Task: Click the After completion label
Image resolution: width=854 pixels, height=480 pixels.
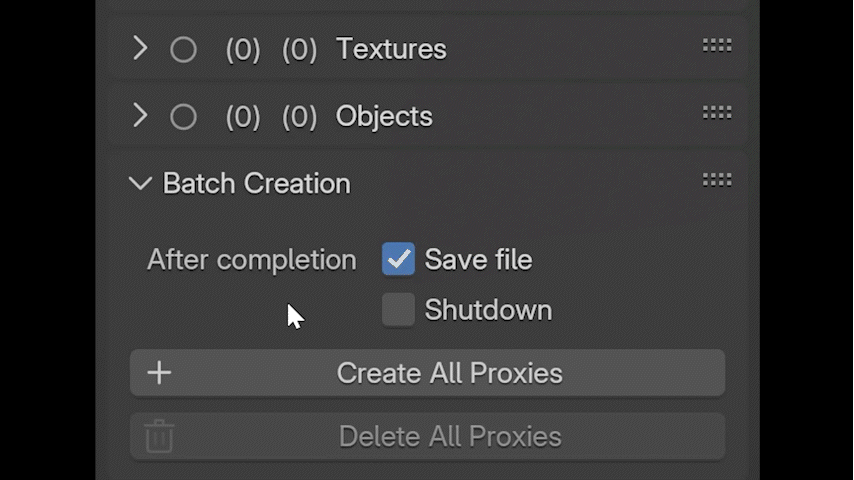Action: pyautogui.click(x=251, y=260)
